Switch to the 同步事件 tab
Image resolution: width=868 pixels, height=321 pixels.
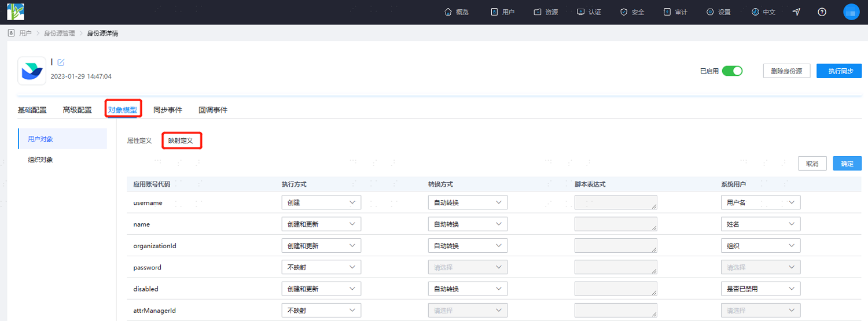(168, 110)
